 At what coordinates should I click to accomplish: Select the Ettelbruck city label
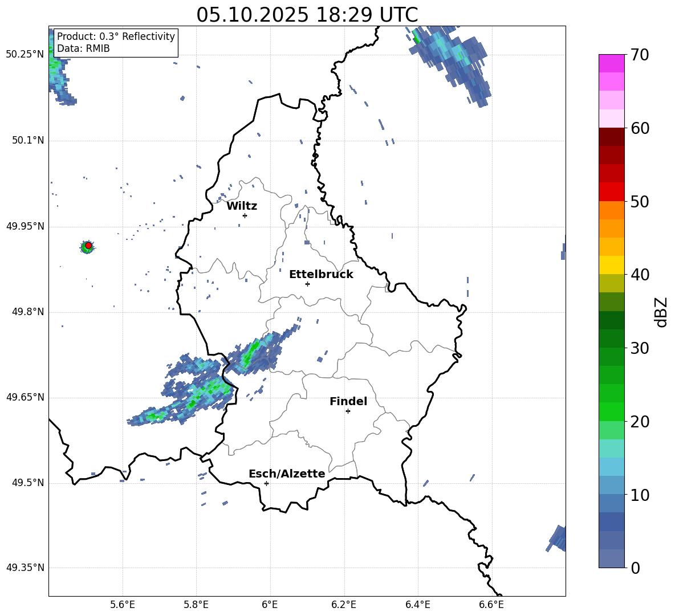321,275
